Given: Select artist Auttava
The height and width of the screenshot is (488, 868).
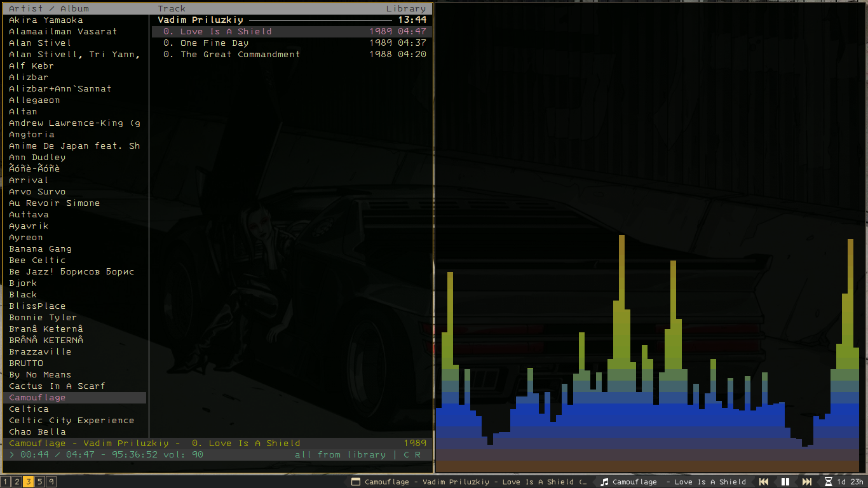Looking at the screenshot, I should click(x=29, y=215).
